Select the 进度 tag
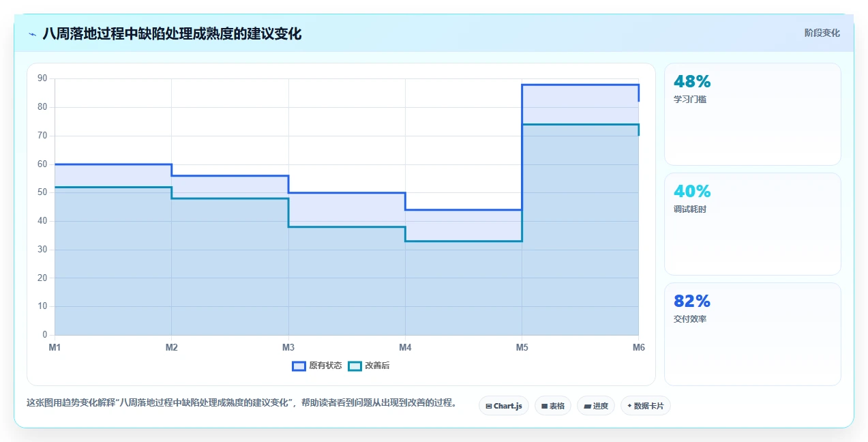Image resolution: width=868 pixels, height=442 pixels. 596,406
